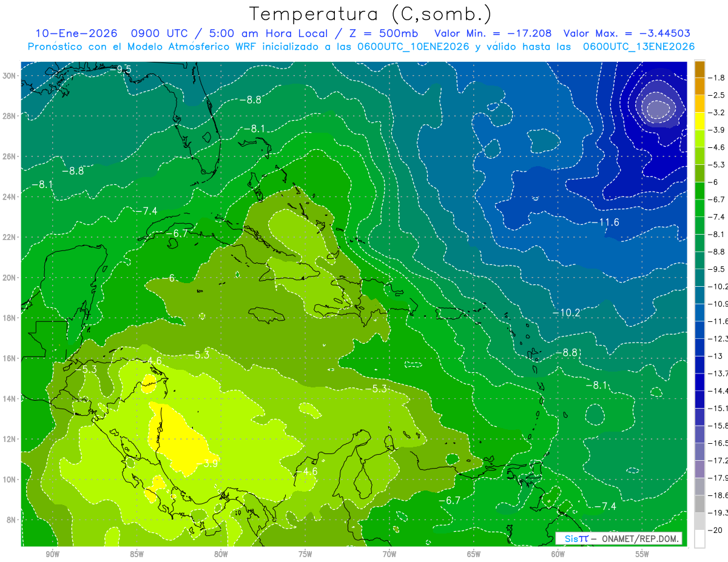
Task: Click the 28N latitude axis label
Action: coord(10,116)
